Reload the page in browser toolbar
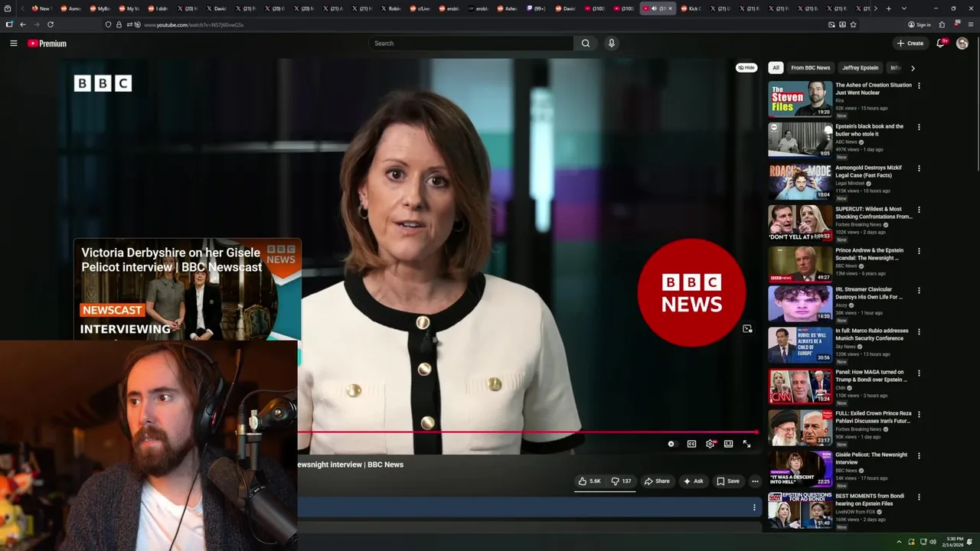 [x=51, y=24]
